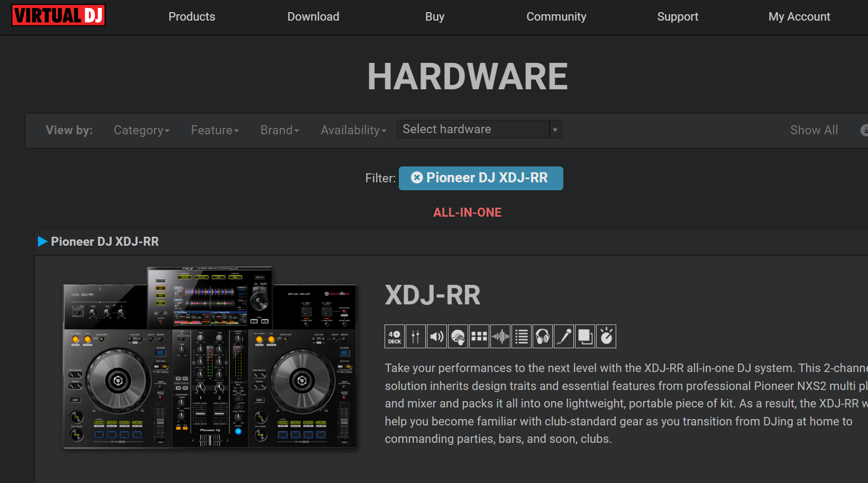Screen dimensions: 868x483
Task: Open the Availability dropdown
Action: pyautogui.click(x=353, y=130)
